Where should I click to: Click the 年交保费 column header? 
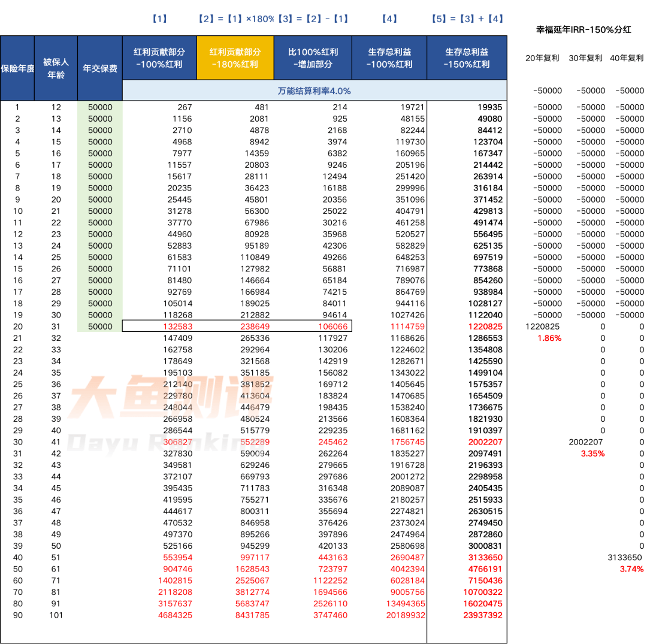pos(100,68)
